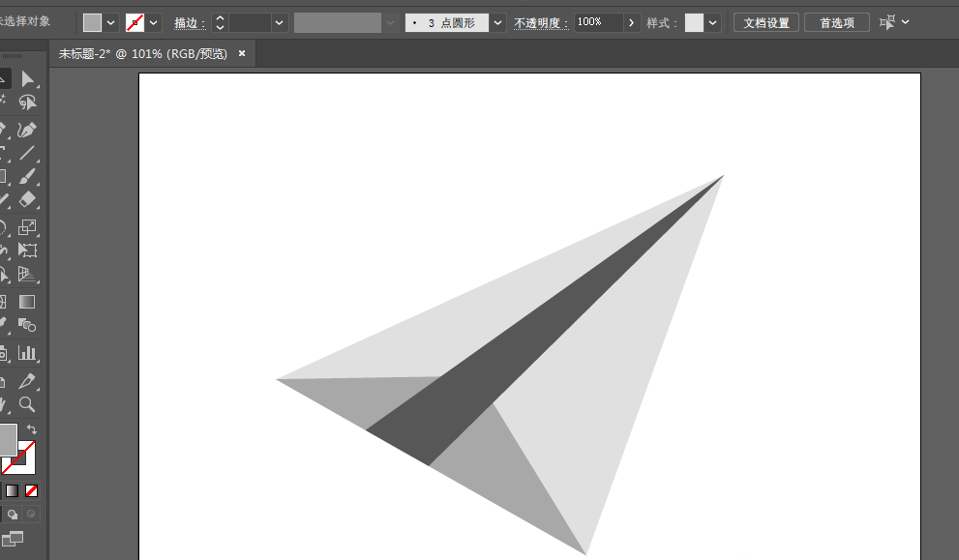This screenshot has height=560, width=959.
Task: Select the Zoom magnifier tool
Action: pos(27,404)
